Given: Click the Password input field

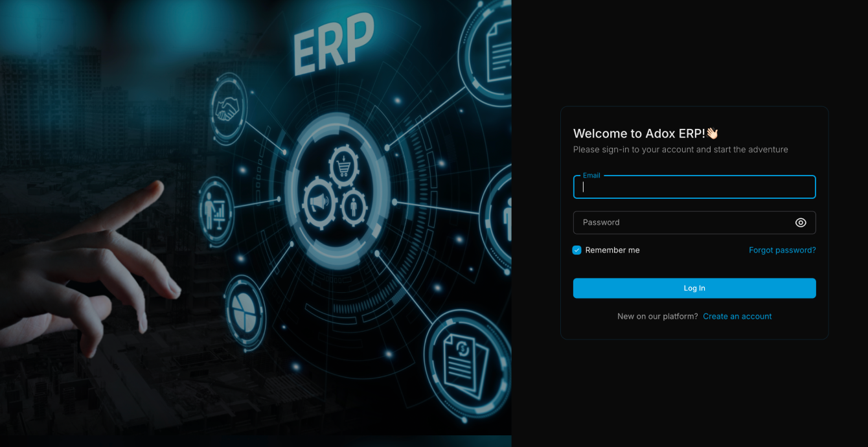Looking at the screenshot, I should click(683, 222).
